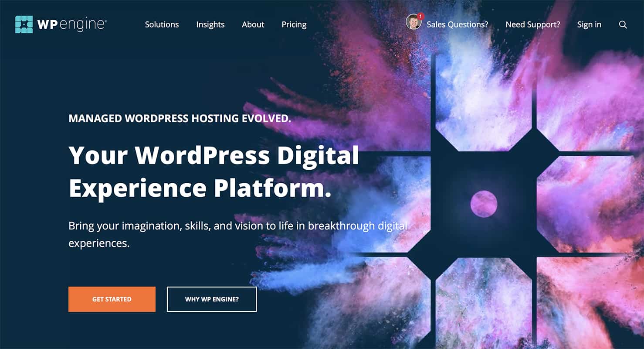Open the Solutions menu
The height and width of the screenshot is (349, 644).
[162, 24]
